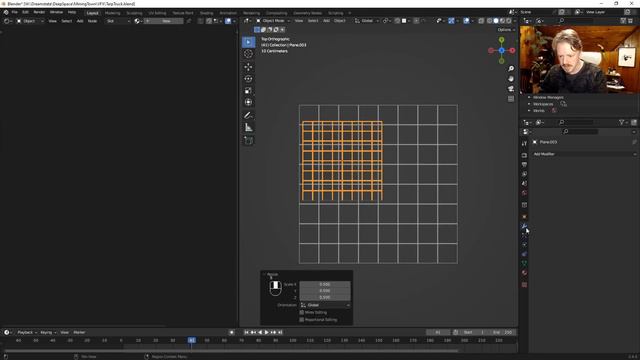The width and height of the screenshot is (640, 360).
Task: Select the Annotate pencil tool
Action: [x=248, y=116]
